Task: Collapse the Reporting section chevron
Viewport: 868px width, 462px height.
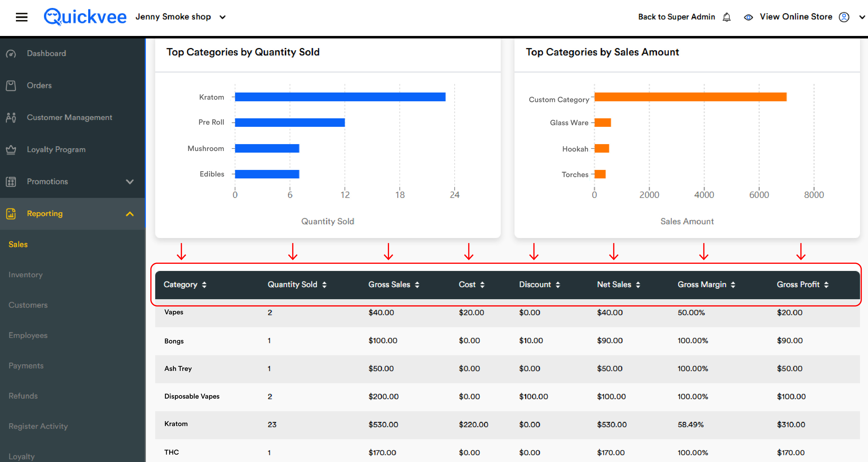Action: tap(130, 214)
